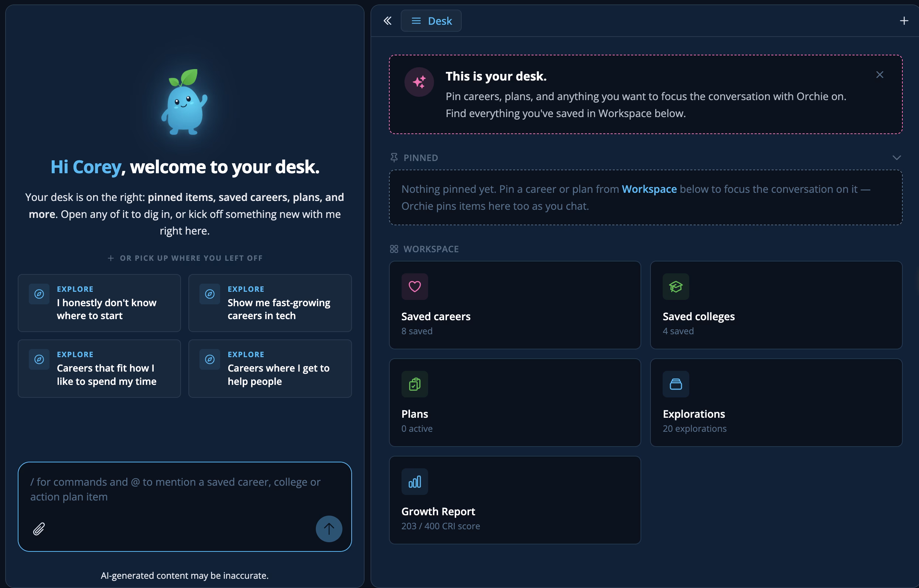Click the Plans clipboard icon
Viewport: 919px width, 588px height.
(415, 384)
